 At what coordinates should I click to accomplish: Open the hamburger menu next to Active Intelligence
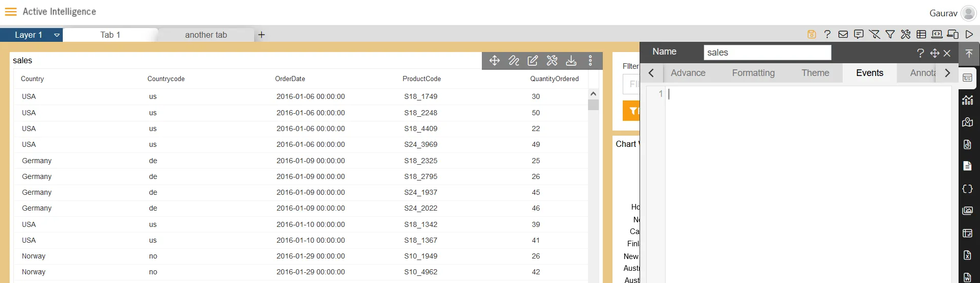click(11, 12)
